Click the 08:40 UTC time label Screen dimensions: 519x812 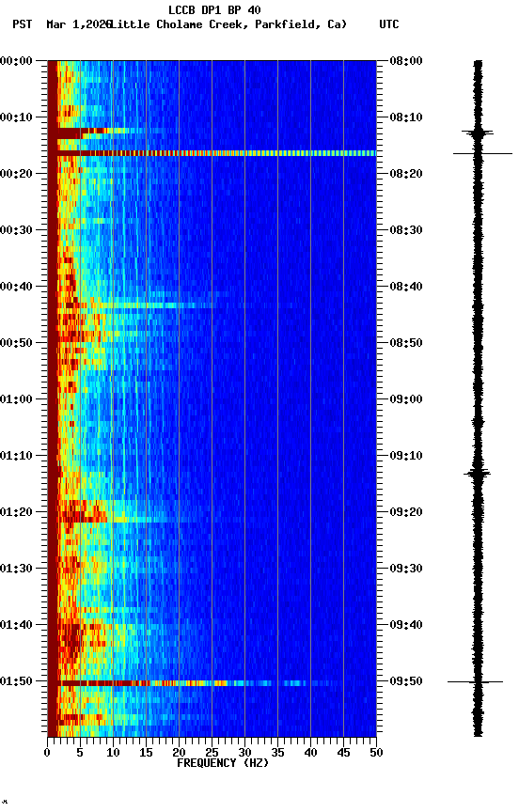(x=406, y=287)
